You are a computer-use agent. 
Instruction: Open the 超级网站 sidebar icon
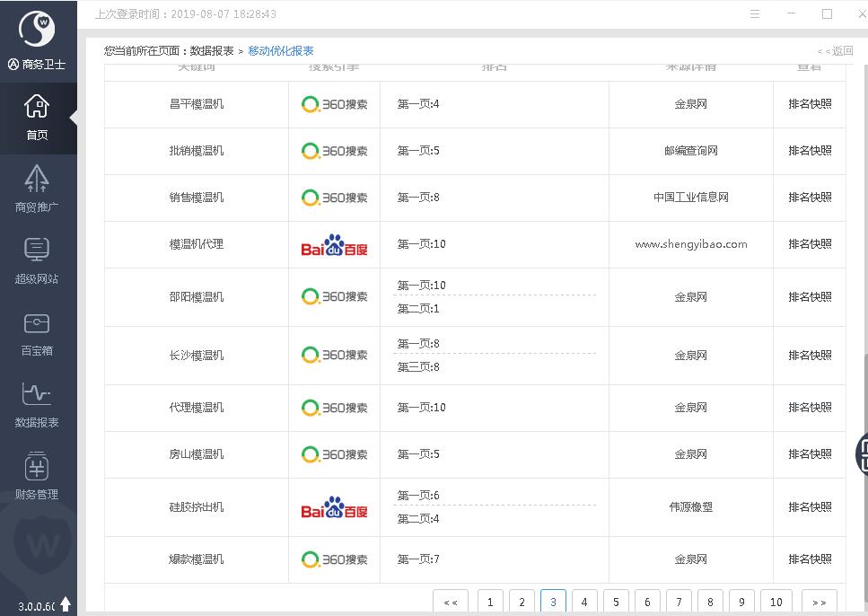pos(37,260)
